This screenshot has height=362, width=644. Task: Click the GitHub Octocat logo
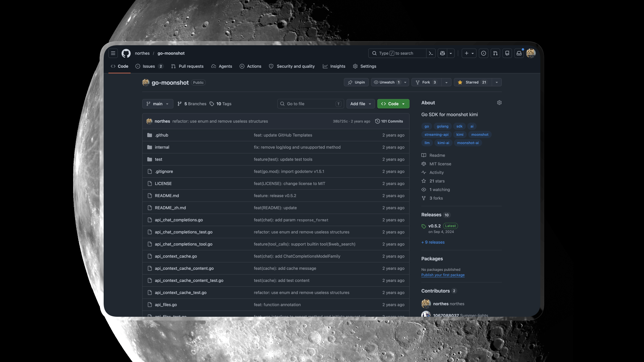[x=126, y=53]
